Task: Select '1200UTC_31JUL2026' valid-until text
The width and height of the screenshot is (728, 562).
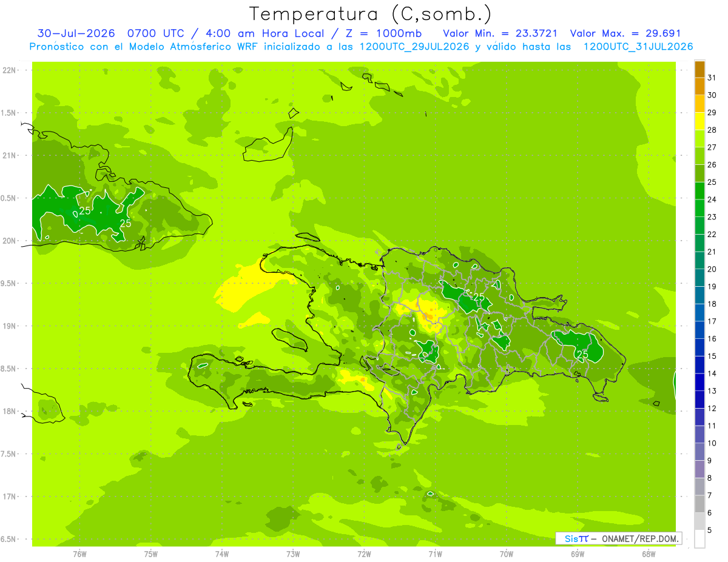Action: tap(638, 47)
